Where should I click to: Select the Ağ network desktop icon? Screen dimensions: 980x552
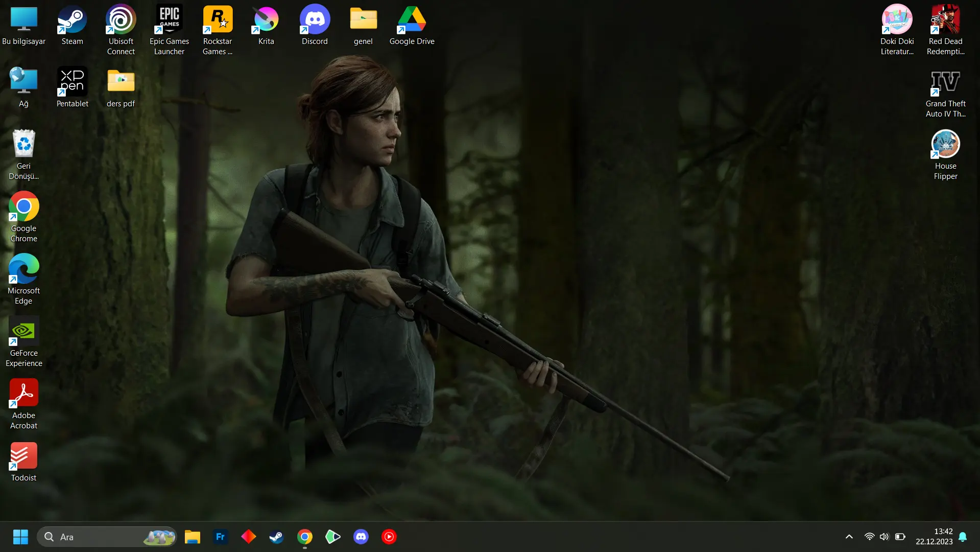coord(24,88)
